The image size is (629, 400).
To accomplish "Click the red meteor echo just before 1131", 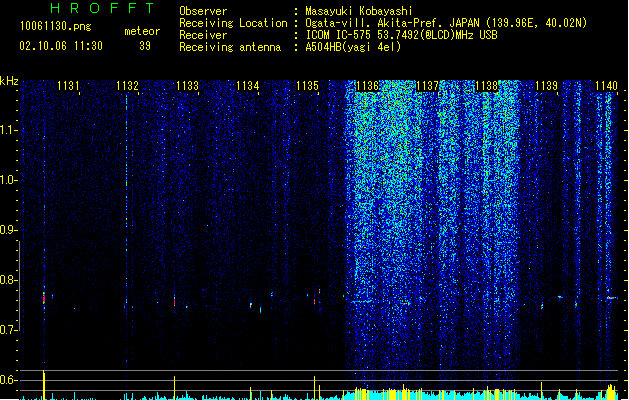I will (x=44, y=298).
